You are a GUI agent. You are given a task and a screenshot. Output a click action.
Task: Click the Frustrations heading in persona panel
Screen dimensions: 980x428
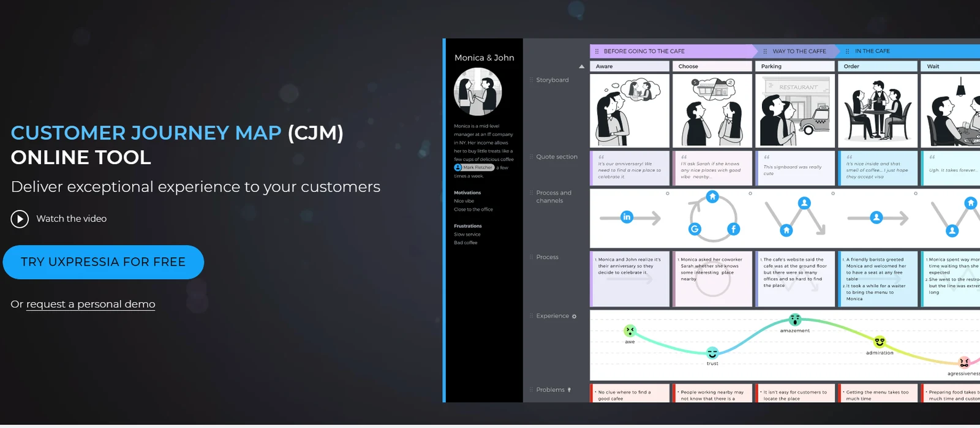[468, 226]
